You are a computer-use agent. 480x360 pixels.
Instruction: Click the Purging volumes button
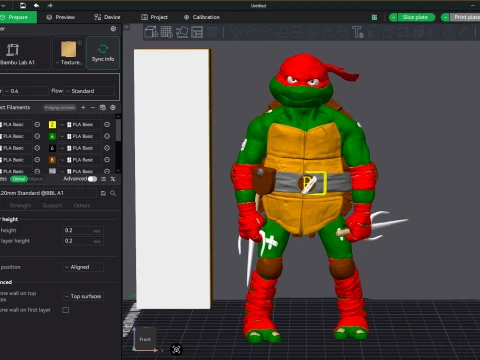60,108
